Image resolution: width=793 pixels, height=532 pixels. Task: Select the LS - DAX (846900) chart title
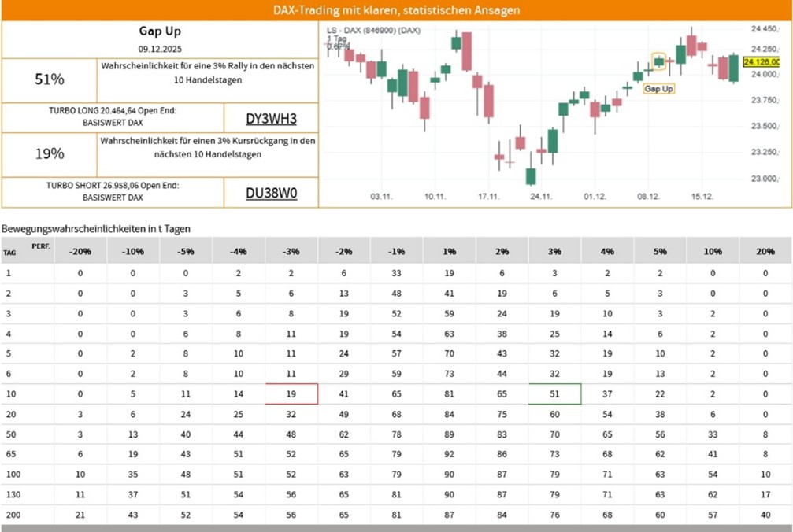pyautogui.click(x=373, y=30)
